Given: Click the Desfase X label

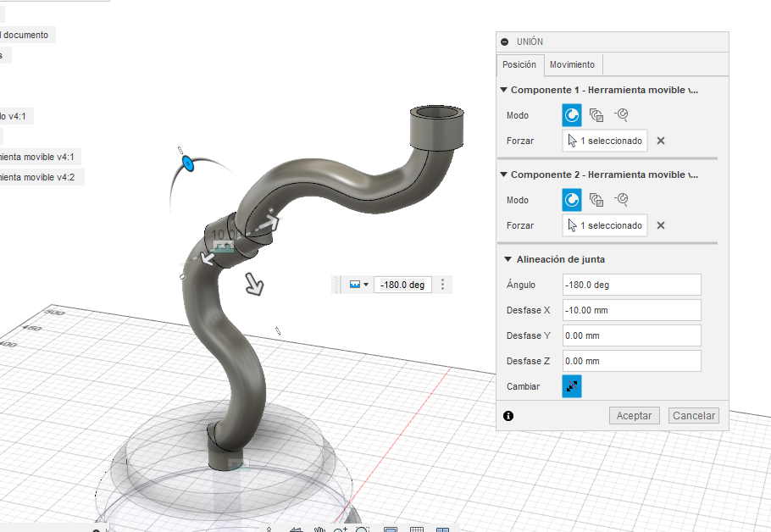Looking at the screenshot, I should tap(528, 310).
